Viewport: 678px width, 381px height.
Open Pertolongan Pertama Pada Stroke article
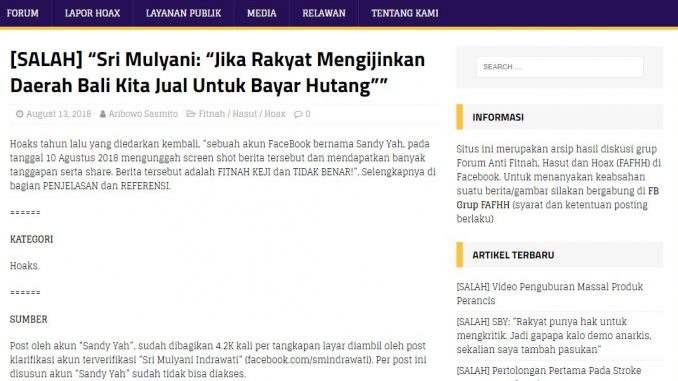(x=549, y=371)
